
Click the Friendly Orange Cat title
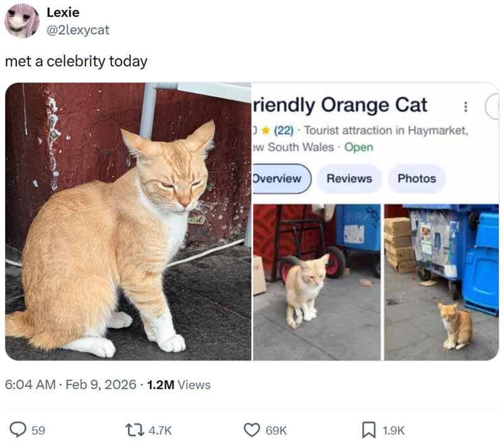tap(340, 105)
